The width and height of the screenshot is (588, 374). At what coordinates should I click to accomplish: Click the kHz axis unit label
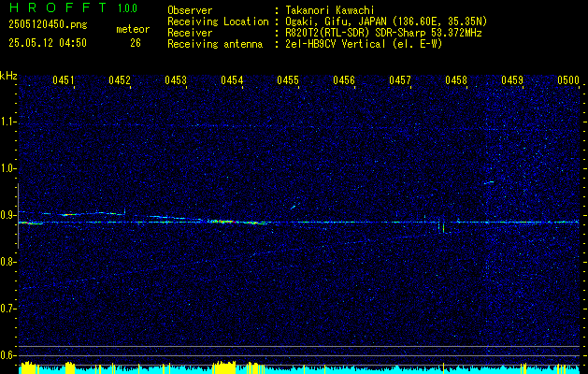8,76
